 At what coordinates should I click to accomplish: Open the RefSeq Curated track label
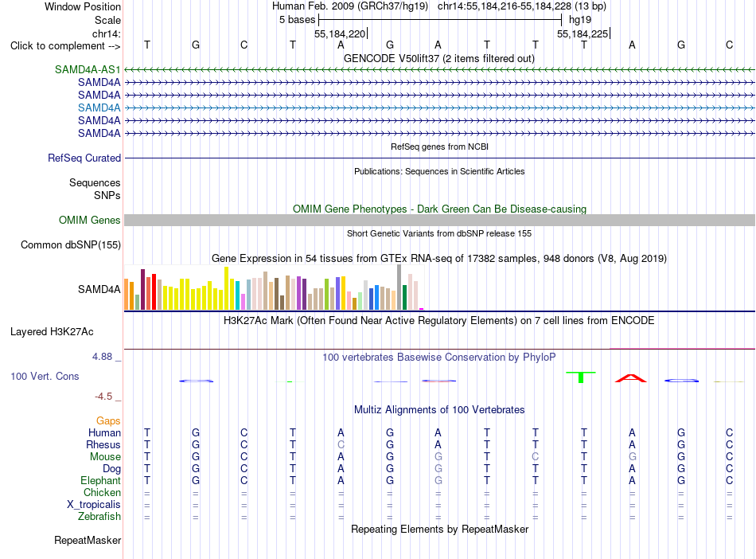point(84,158)
